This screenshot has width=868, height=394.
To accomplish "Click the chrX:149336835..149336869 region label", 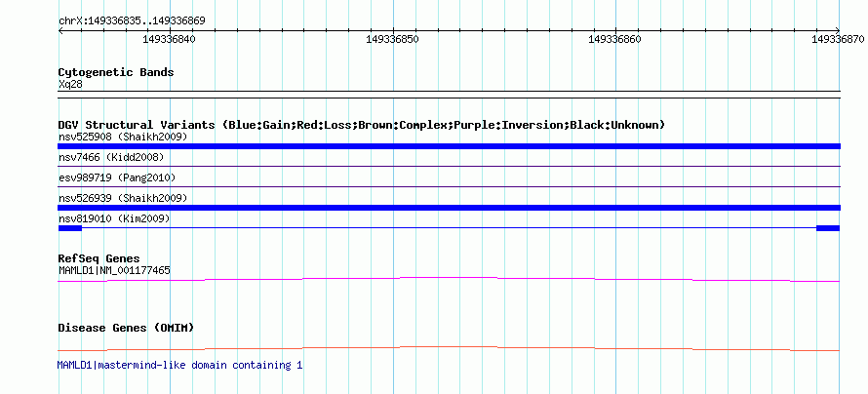I will (132, 21).
